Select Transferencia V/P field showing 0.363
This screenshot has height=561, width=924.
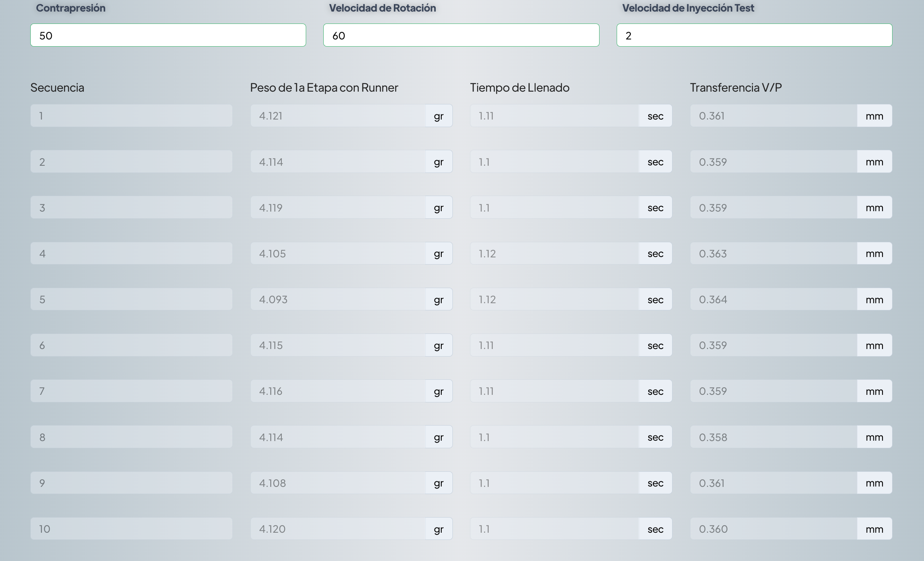click(773, 253)
